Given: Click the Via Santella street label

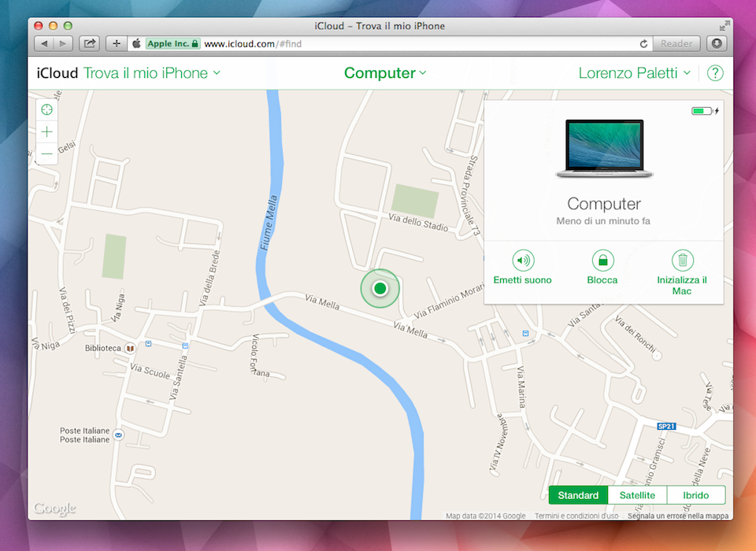Looking at the screenshot, I should pos(178,378).
